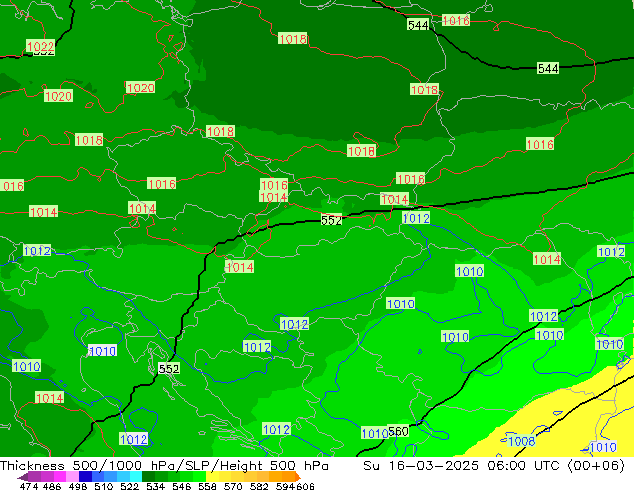Screen dimensions: 634x490
Task: Click the timestamp 'Su 16-03-2025 06:00 UTC (00+06)'
Action: (x=494, y=465)
